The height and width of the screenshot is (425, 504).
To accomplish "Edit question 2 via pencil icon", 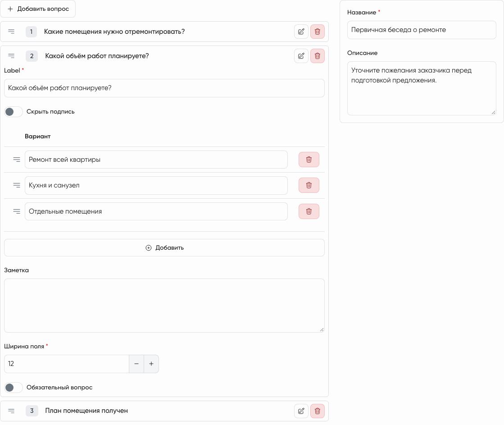I will [301, 56].
